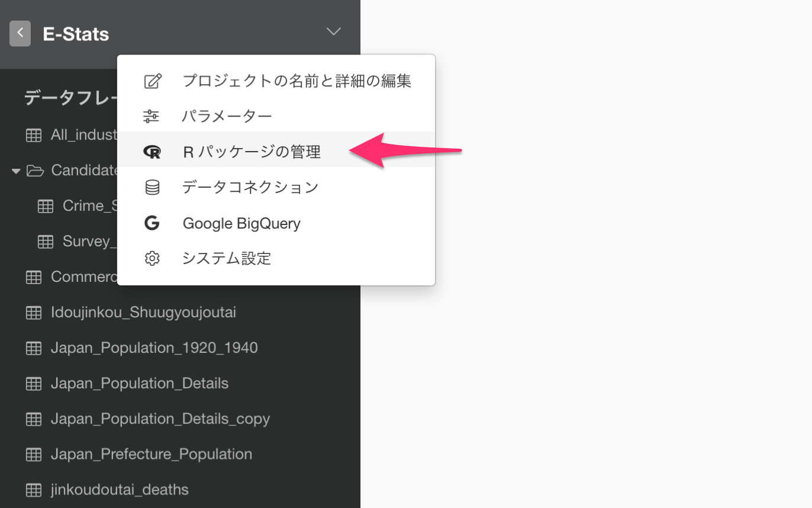The image size is (812, 508).
Task: Click table icon next to Japan_Population_1920_1940
Action: coord(34,348)
